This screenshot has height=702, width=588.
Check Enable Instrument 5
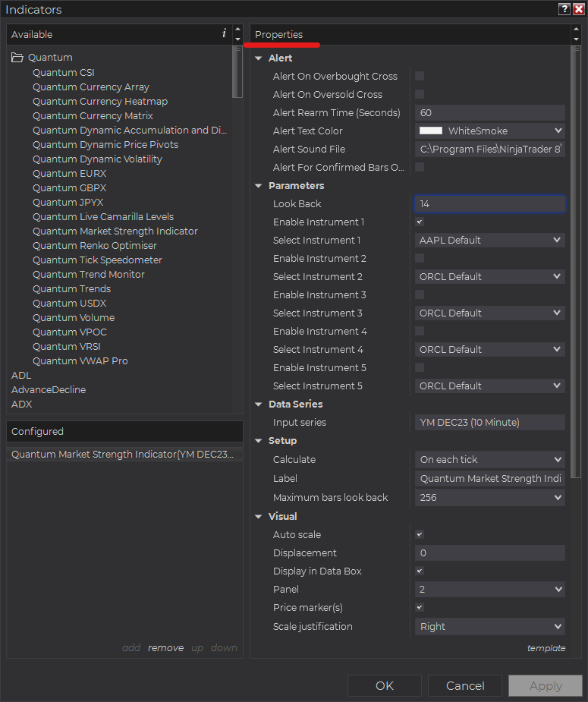420,367
